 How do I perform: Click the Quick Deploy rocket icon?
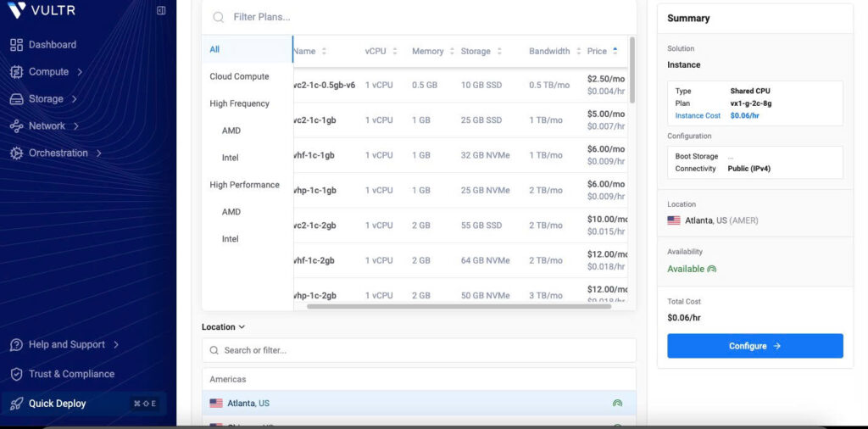coord(17,404)
